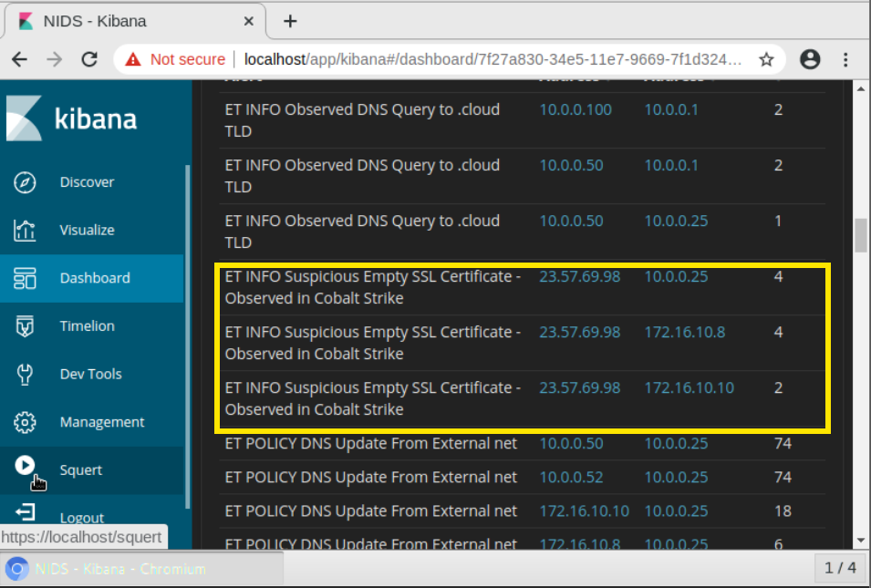
Task: Open a new browser tab with plus
Action: [x=290, y=21]
